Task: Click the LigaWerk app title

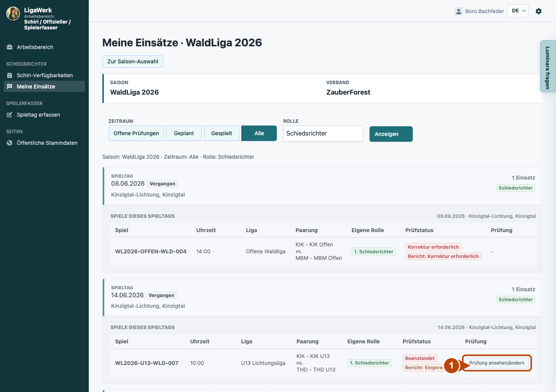Action: coord(38,10)
